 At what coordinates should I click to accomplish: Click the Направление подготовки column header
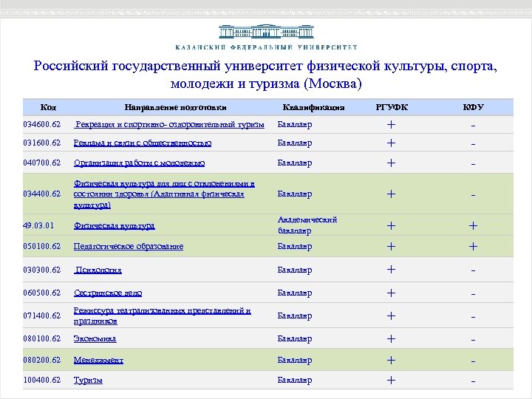pos(175,108)
